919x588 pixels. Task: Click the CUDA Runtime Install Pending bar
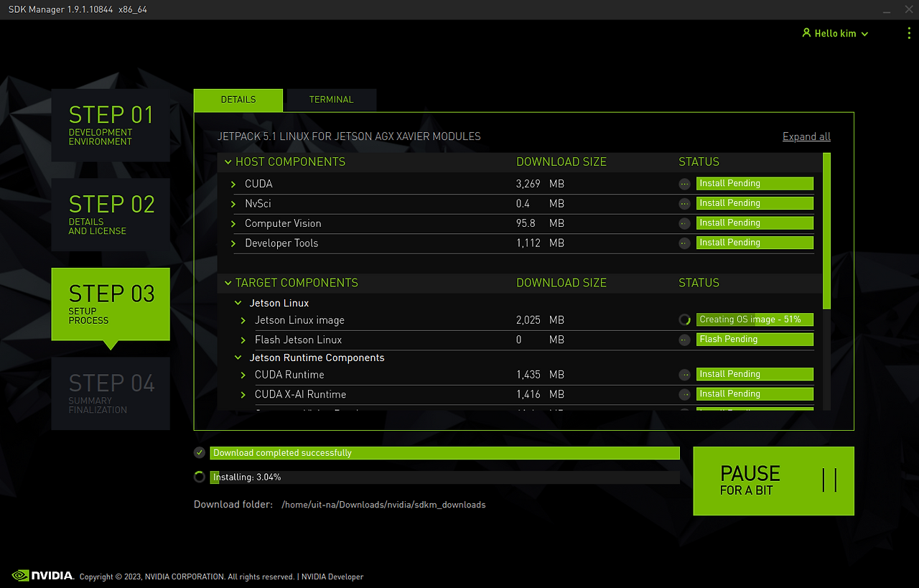(755, 374)
